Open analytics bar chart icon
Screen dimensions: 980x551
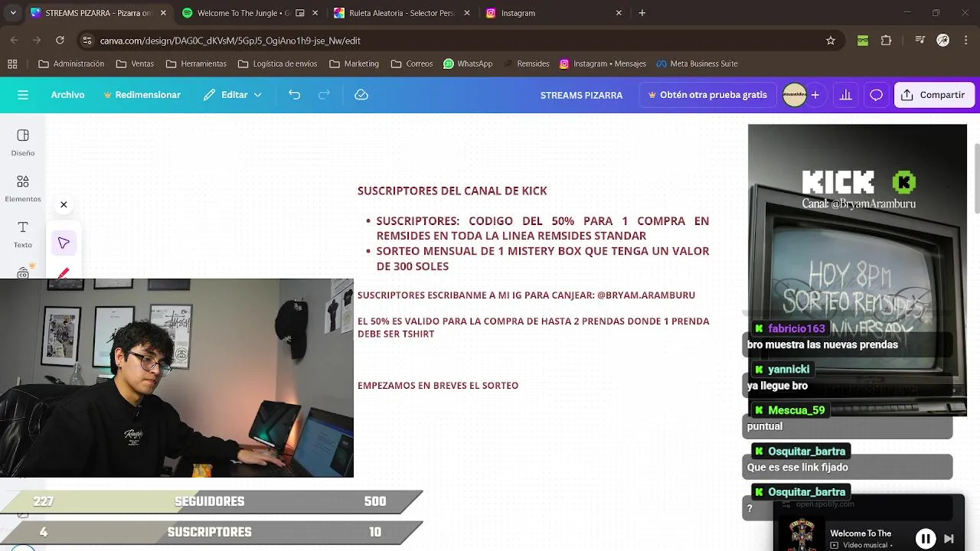click(x=846, y=95)
